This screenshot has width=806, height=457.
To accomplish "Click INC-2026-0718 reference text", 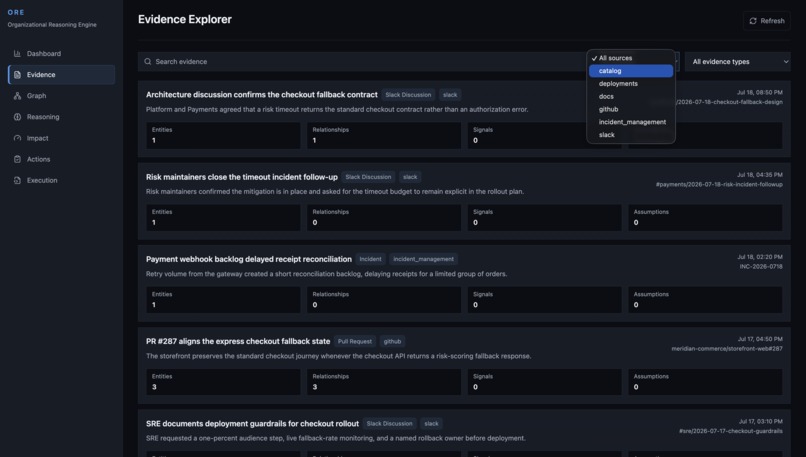I will [761, 267].
